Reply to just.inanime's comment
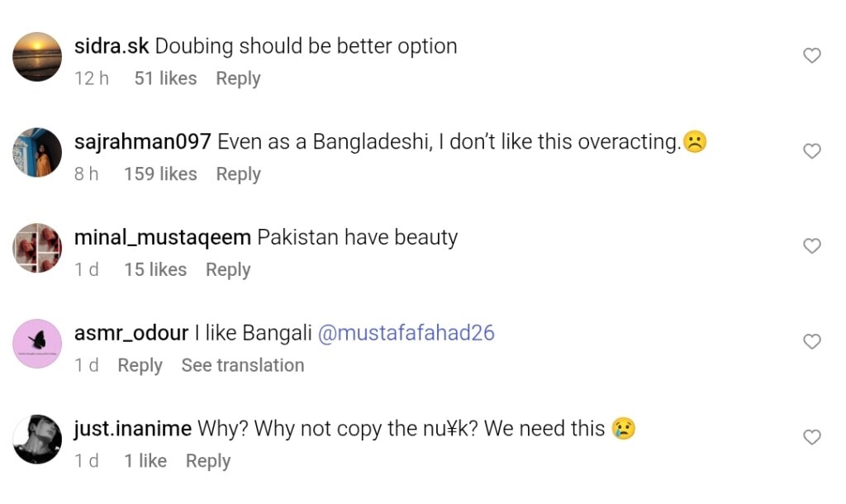The width and height of the screenshot is (846, 504). [208, 461]
